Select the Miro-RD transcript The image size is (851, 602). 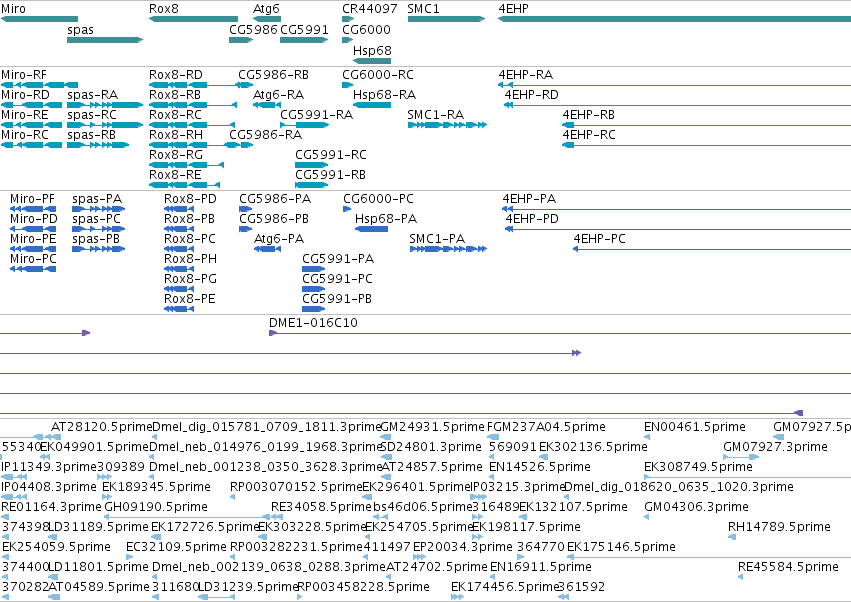31,105
